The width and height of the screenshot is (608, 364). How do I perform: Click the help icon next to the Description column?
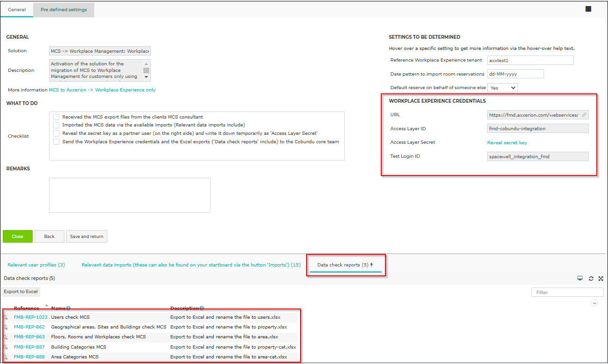[202, 308]
